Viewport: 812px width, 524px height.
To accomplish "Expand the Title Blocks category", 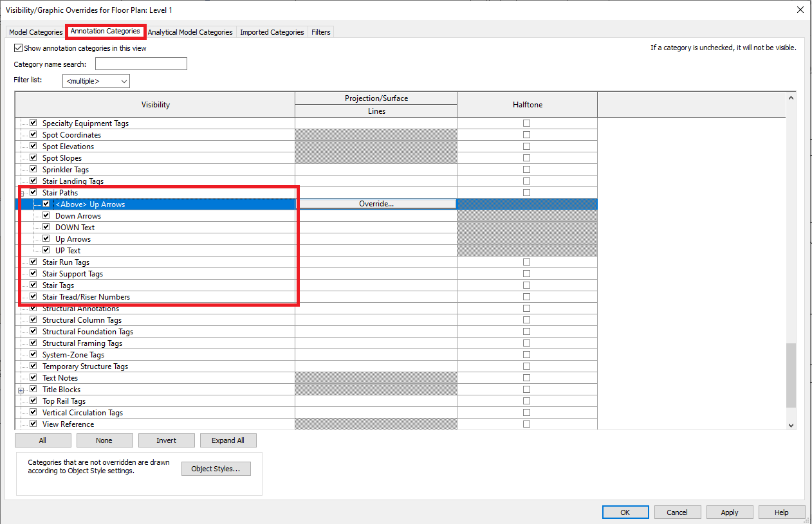I will [20, 389].
